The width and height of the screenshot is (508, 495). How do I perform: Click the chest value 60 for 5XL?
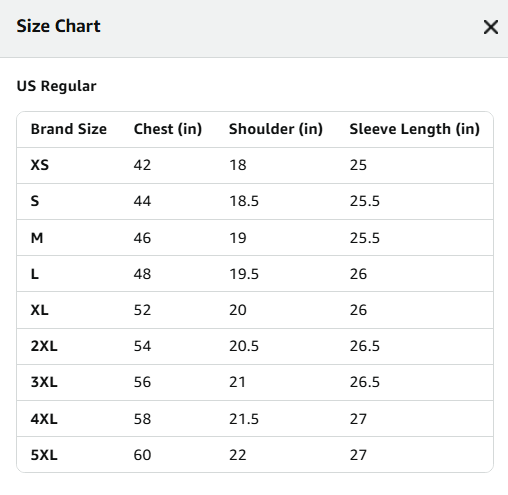(x=142, y=455)
